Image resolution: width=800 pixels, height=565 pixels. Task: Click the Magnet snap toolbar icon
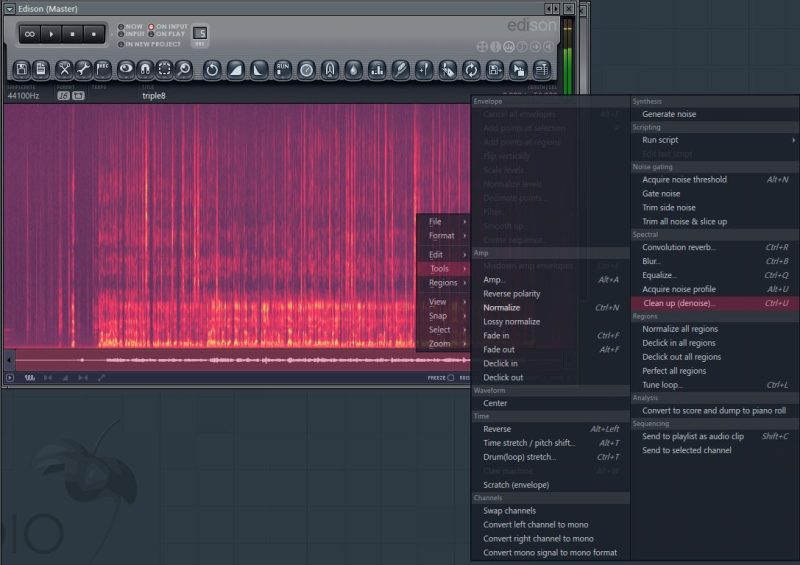(x=145, y=69)
